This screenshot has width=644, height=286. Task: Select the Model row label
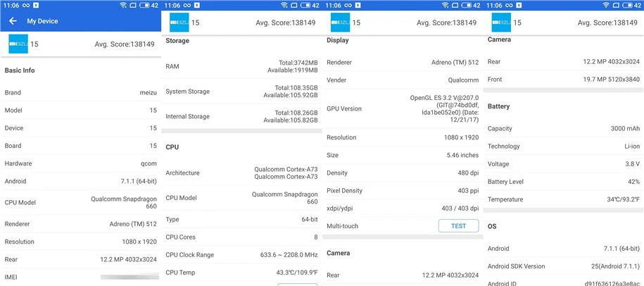[x=13, y=111]
